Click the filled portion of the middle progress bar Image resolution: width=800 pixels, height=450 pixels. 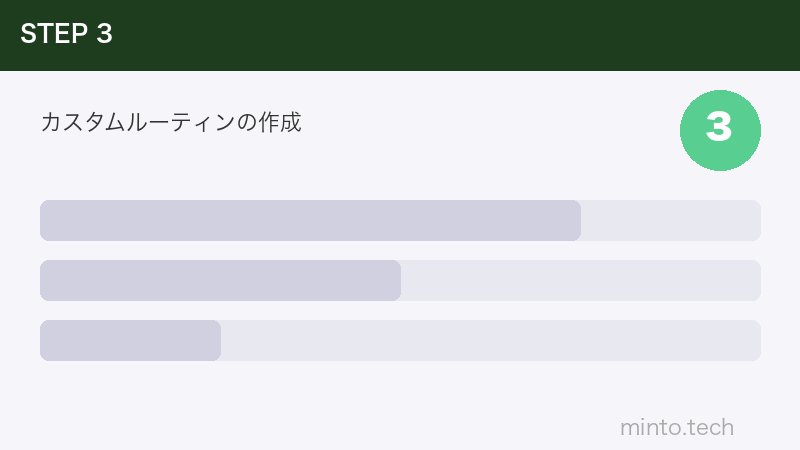coord(220,281)
